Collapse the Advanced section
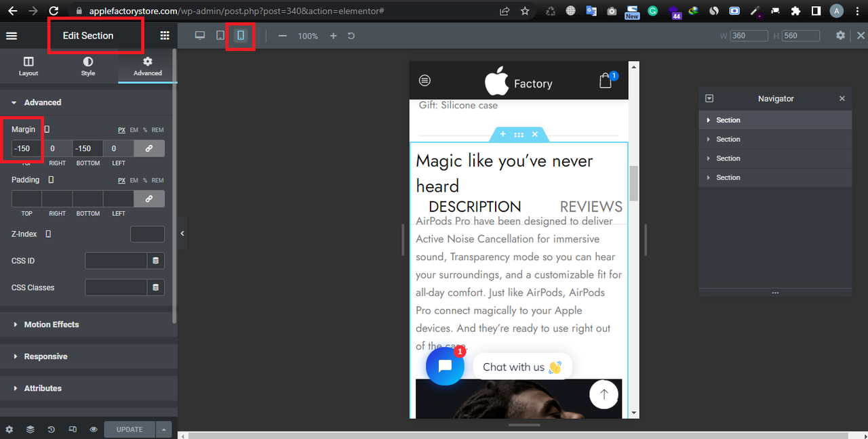This screenshot has width=868, height=439. (88, 102)
